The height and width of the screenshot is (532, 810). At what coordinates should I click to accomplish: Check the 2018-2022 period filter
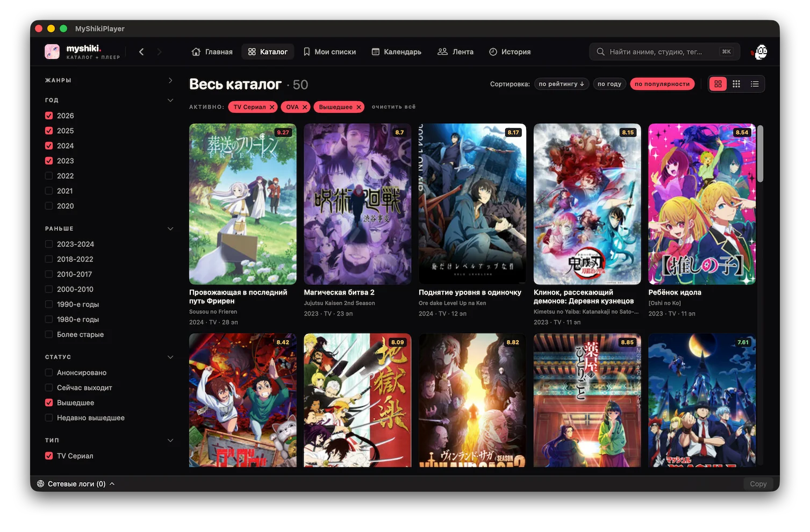point(49,259)
